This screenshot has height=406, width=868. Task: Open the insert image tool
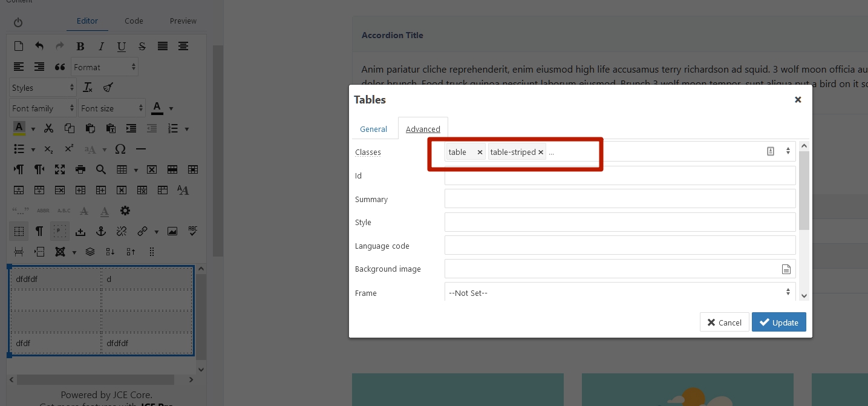172,231
